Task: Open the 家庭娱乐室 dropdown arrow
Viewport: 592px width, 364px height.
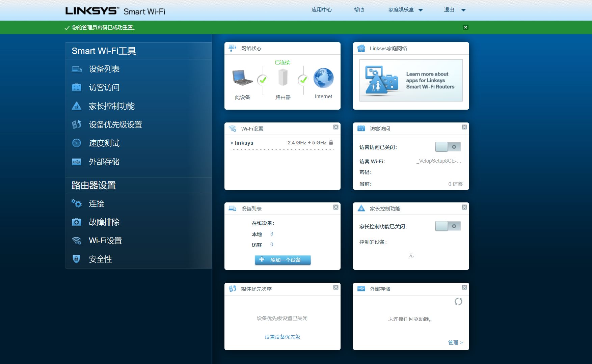Action: pyautogui.click(x=421, y=10)
